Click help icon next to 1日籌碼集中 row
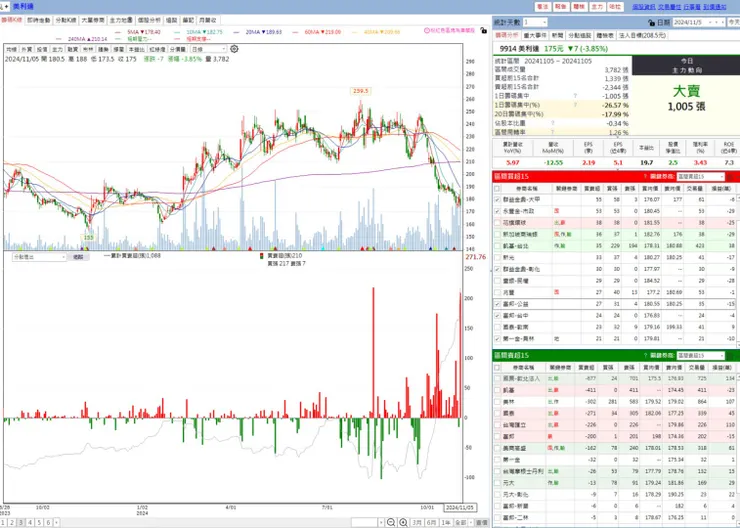The image size is (740, 528). (575, 96)
